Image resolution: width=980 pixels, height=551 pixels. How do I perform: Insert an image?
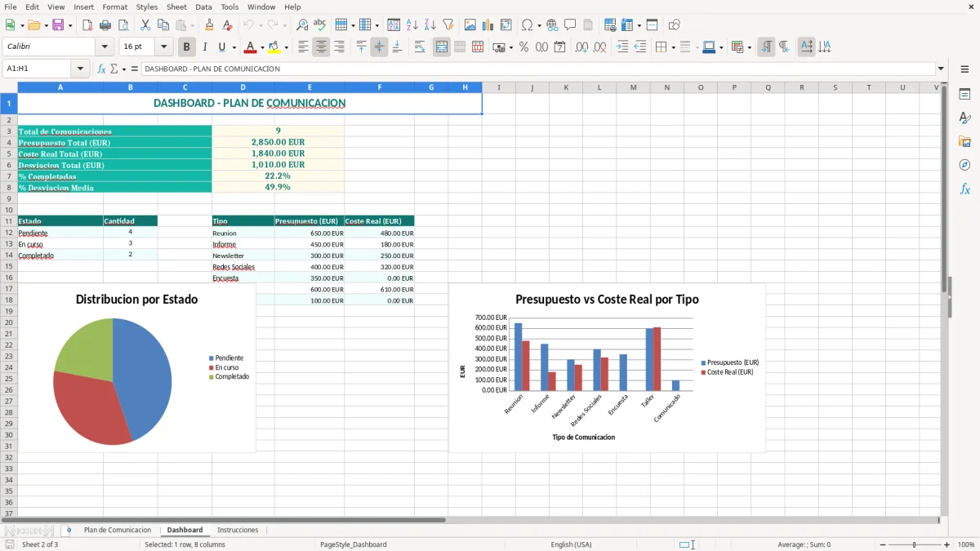470,25
